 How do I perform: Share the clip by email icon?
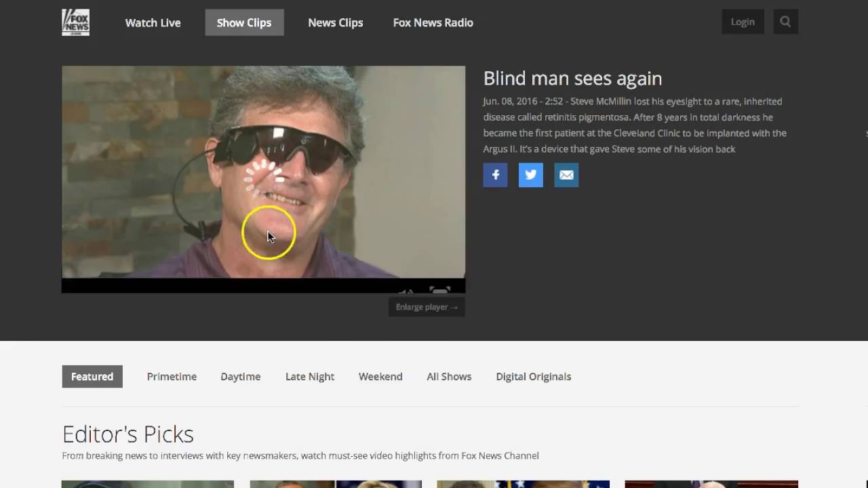[566, 175]
